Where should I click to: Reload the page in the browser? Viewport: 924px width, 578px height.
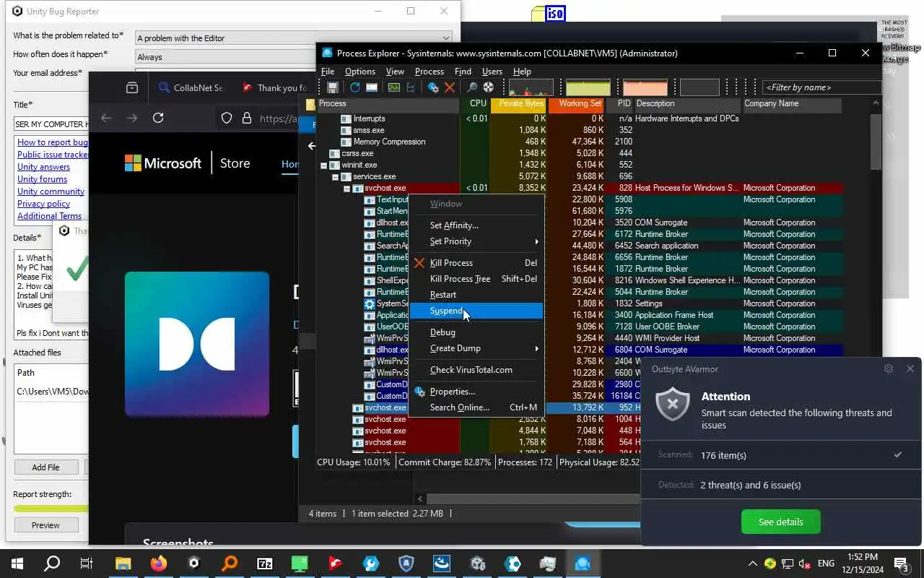pyautogui.click(x=158, y=118)
